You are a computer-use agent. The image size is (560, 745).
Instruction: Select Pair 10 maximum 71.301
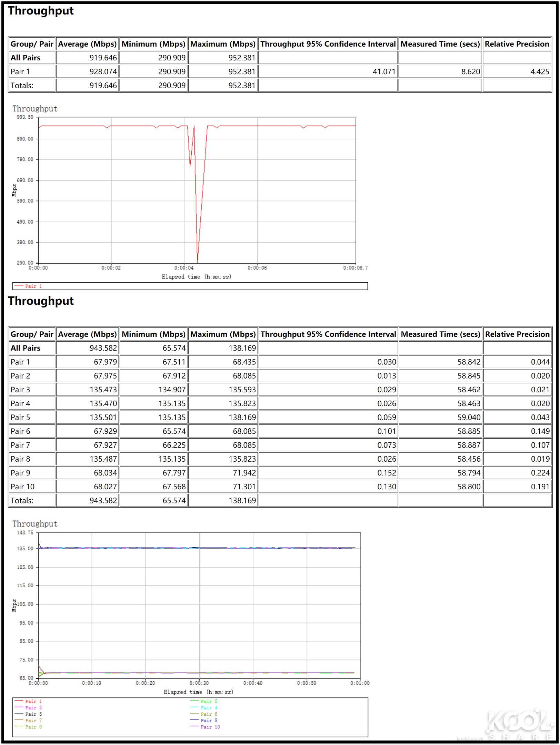[x=244, y=487]
